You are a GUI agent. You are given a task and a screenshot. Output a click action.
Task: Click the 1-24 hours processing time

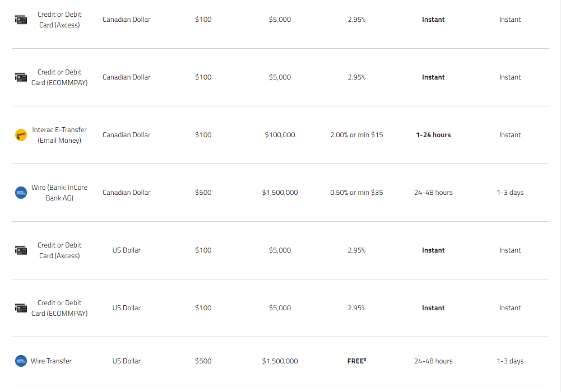pos(433,135)
